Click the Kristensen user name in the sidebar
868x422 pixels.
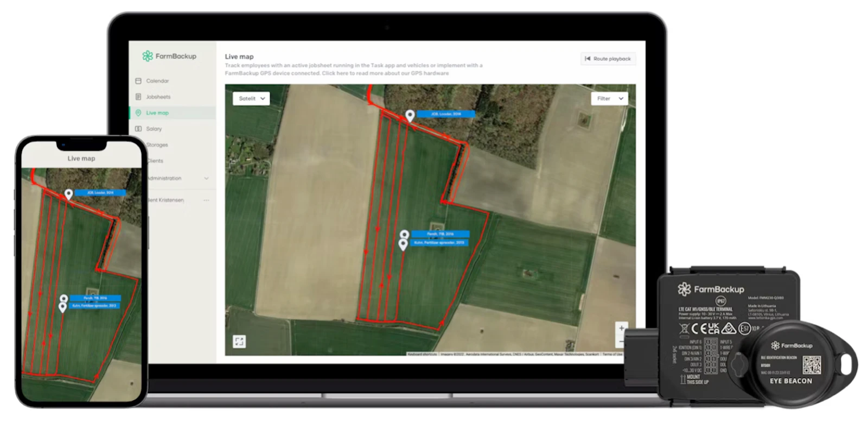pos(166,200)
